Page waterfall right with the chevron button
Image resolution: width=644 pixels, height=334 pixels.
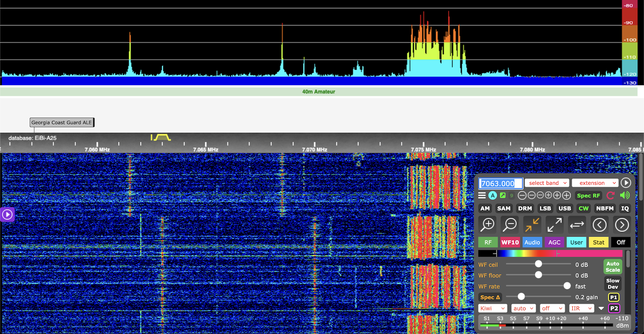tap(622, 224)
